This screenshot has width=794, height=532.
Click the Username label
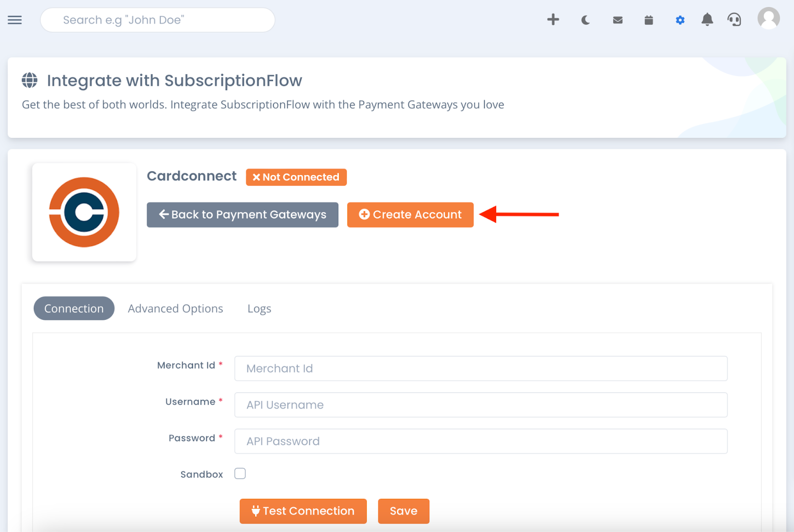click(x=191, y=402)
